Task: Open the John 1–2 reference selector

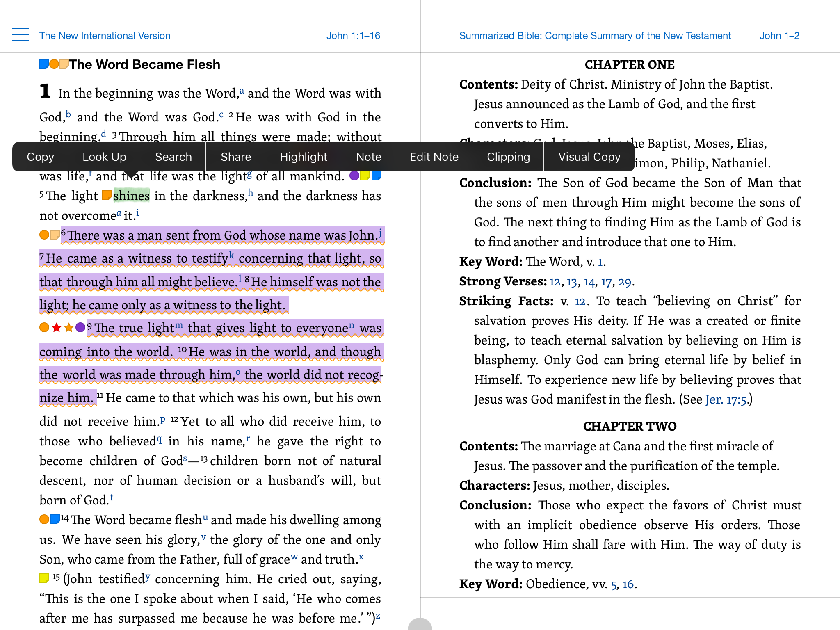Action: pos(779,36)
